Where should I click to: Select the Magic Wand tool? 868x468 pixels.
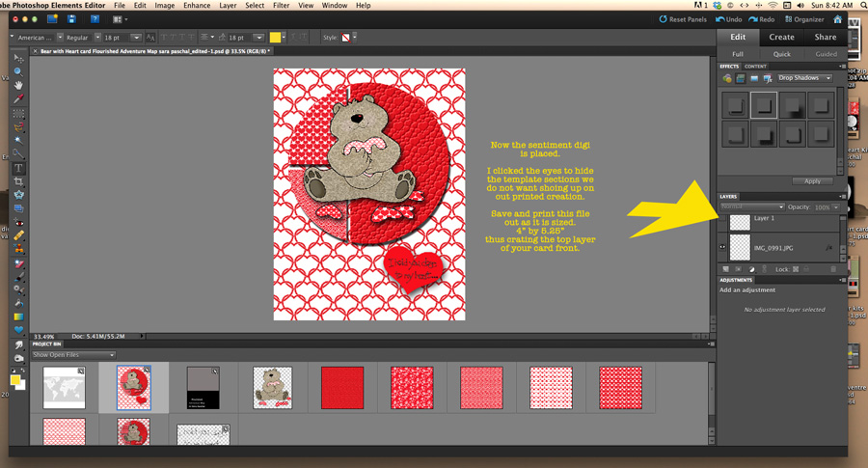click(x=18, y=140)
